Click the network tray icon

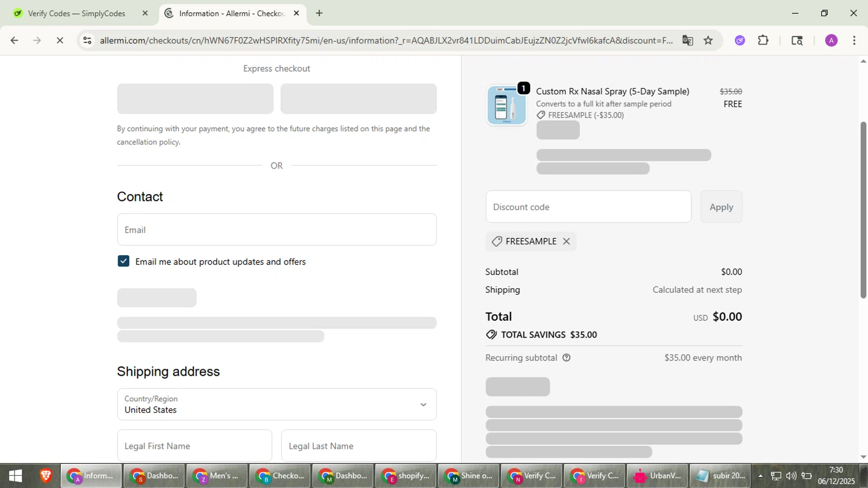(x=776, y=476)
